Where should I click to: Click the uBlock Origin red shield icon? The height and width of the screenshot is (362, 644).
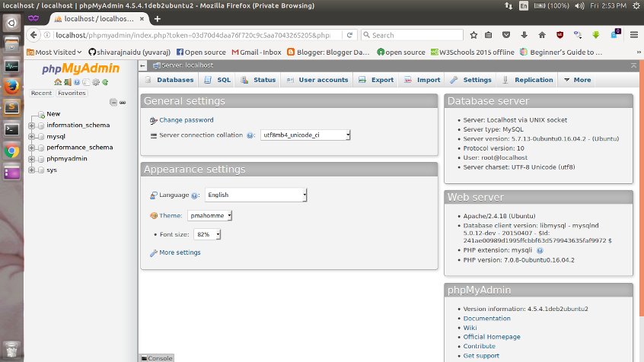point(560,35)
